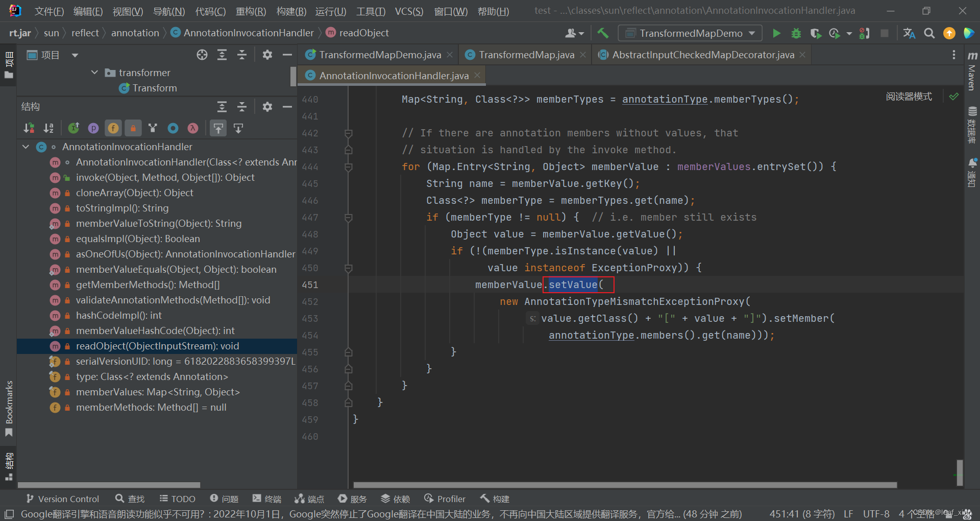This screenshot has width=980, height=521.
Task: Expand all in Project panel header
Action: pos(222,55)
